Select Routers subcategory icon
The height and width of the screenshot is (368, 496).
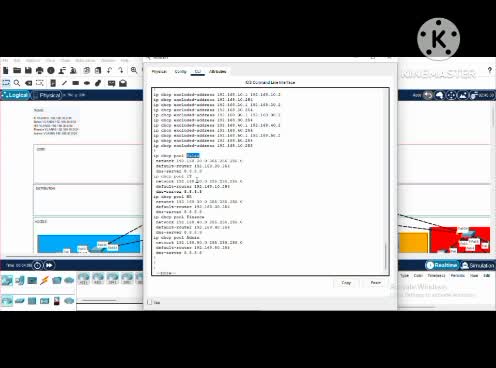[x=7, y=301]
